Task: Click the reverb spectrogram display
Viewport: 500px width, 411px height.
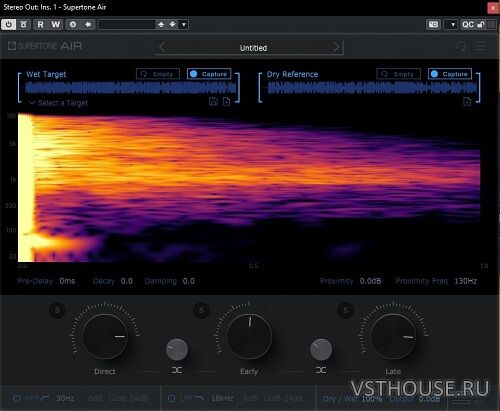Action: pyautogui.click(x=249, y=188)
